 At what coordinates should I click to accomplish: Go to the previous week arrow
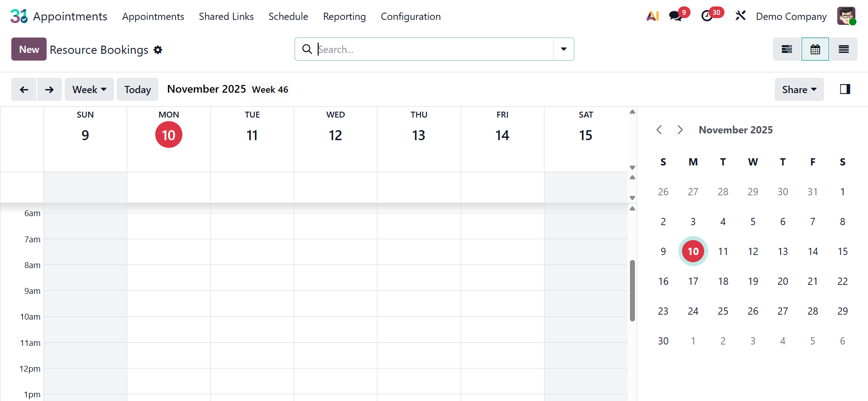coord(24,90)
